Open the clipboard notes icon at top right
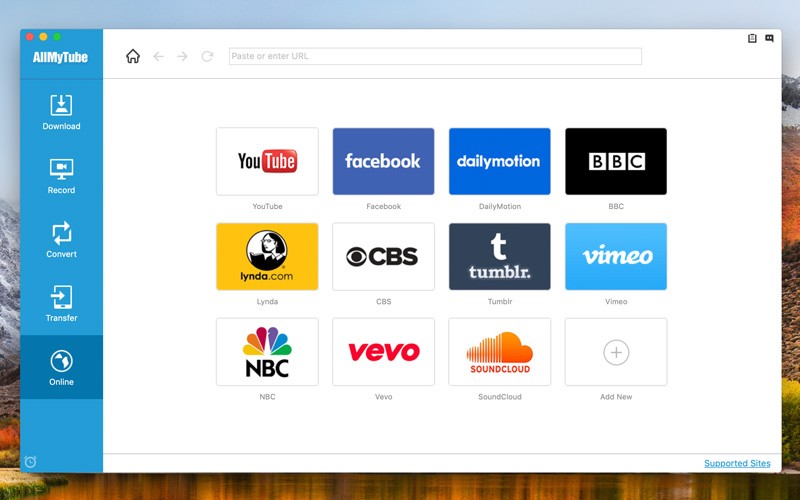The image size is (800, 500). [x=752, y=38]
